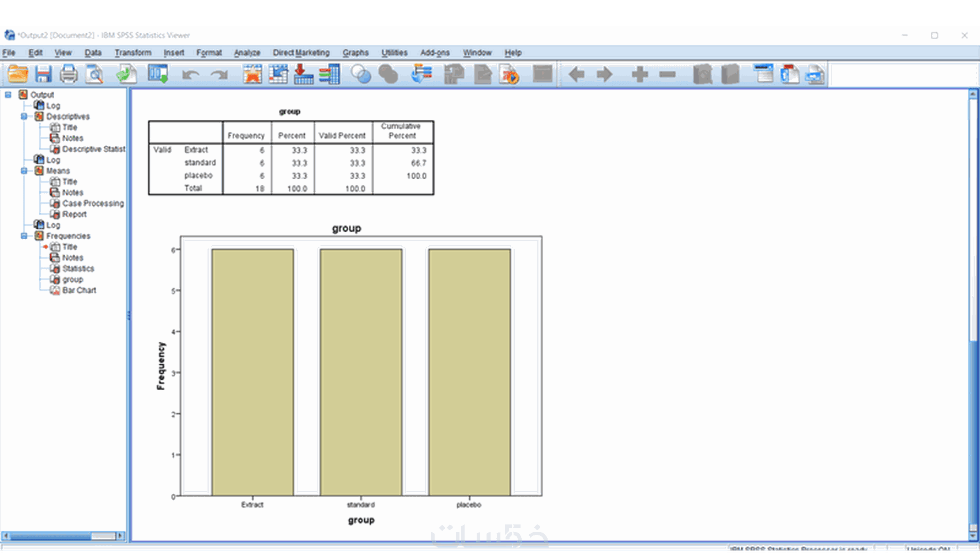Image resolution: width=980 pixels, height=559 pixels.
Task: Click the Valid Percent column header
Action: (342, 135)
